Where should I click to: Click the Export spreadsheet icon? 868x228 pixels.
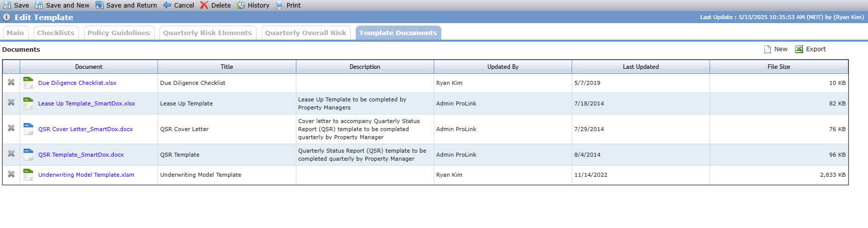(x=799, y=49)
